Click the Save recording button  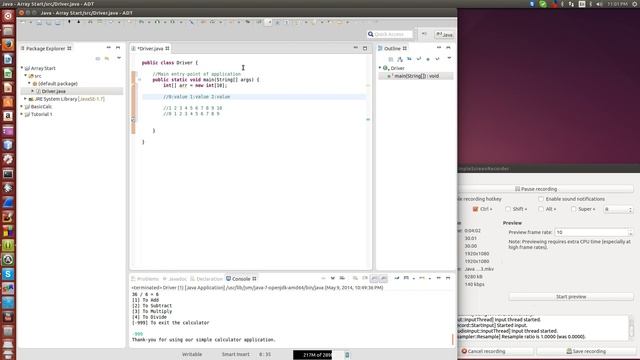pos(586,351)
